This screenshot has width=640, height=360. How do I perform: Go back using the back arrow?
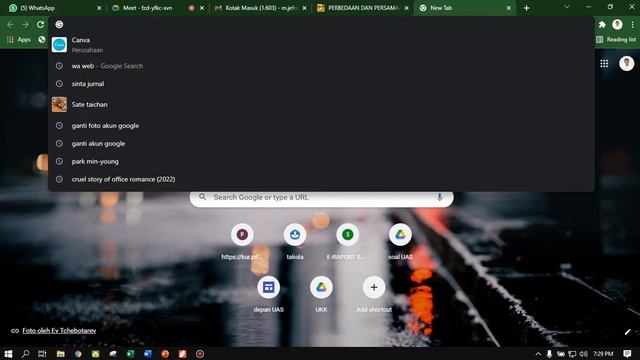point(10,24)
